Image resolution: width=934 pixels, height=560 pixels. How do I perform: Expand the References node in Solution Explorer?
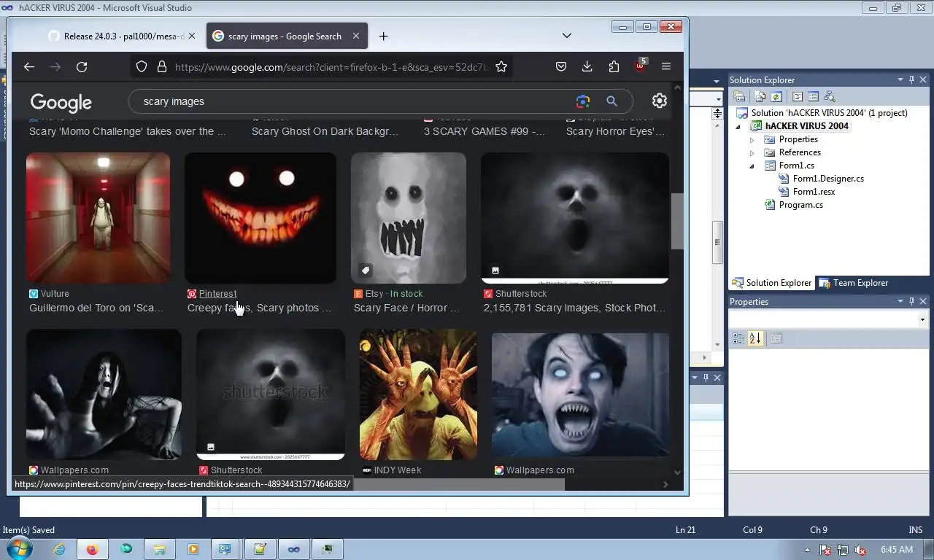752,152
